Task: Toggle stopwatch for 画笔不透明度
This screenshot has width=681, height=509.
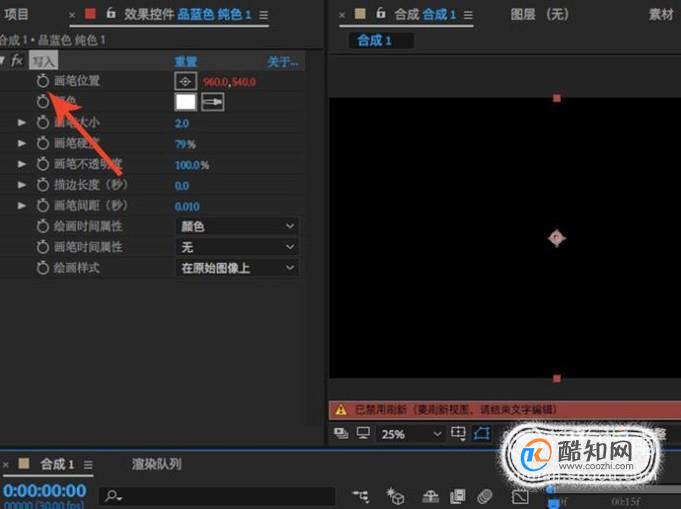Action: pyautogui.click(x=43, y=164)
